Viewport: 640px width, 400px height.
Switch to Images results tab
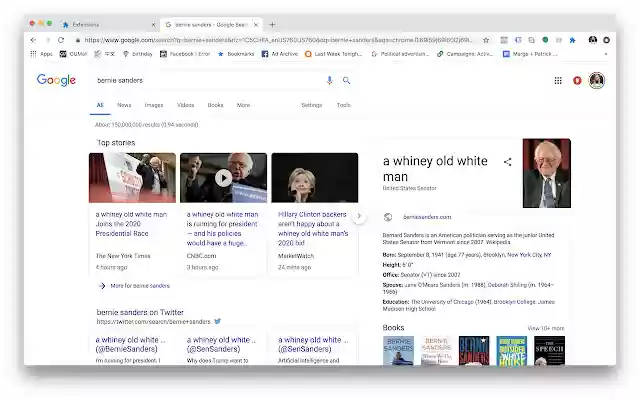pyautogui.click(x=154, y=105)
